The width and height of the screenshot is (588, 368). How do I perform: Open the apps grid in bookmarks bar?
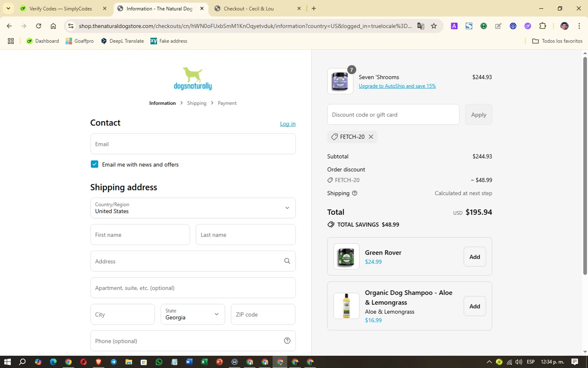(x=11, y=41)
